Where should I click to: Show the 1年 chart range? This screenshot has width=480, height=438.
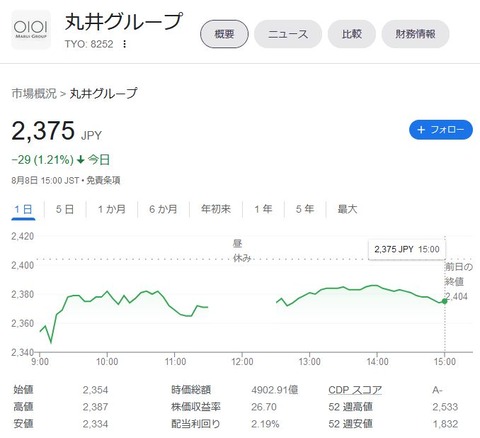tap(263, 209)
